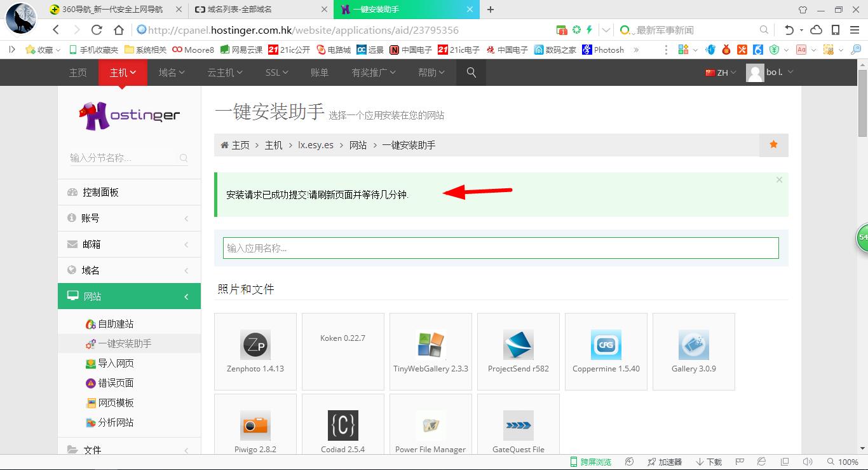This screenshot has height=470, width=868.
Task: Click the star favorite icon beside the breadcrumb
Action: point(773,145)
